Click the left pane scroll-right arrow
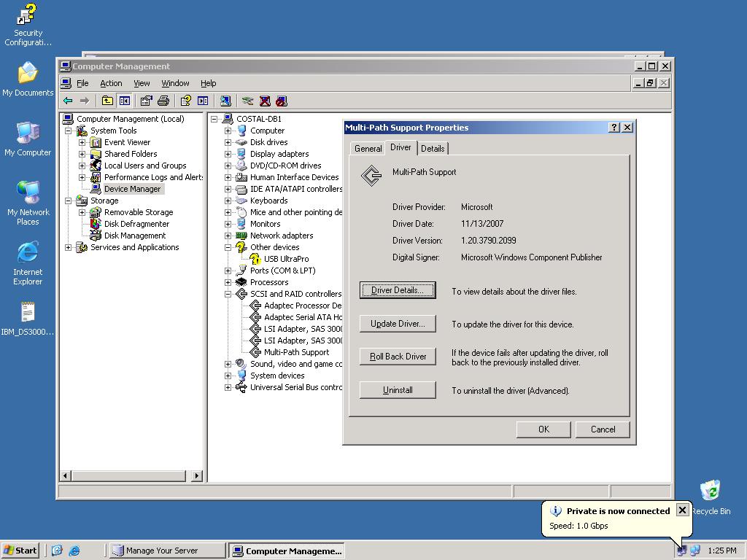 [196, 475]
